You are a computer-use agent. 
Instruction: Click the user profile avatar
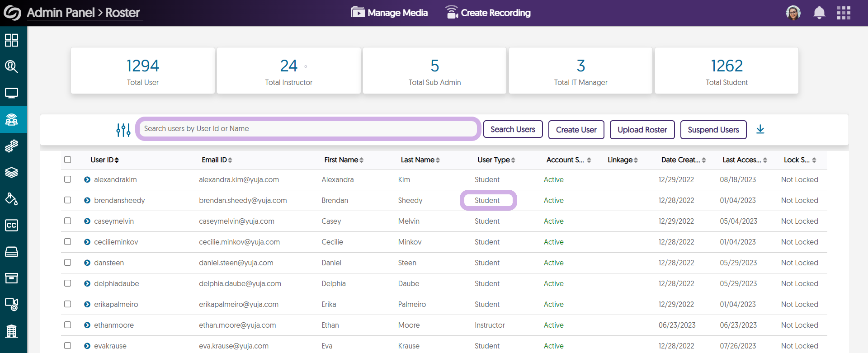pyautogui.click(x=793, y=13)
